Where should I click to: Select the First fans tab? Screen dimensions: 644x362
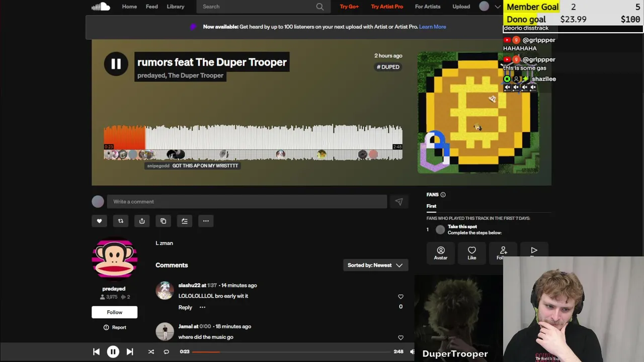(431, 206)
